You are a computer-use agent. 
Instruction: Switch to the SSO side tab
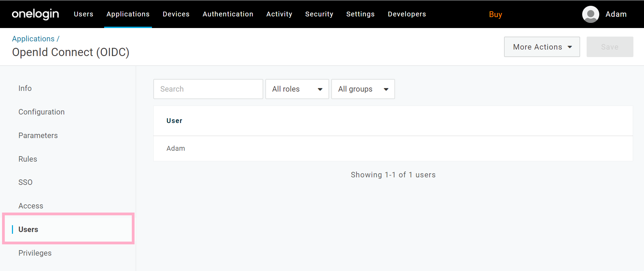pyautogui.click(x=26, y=182)
